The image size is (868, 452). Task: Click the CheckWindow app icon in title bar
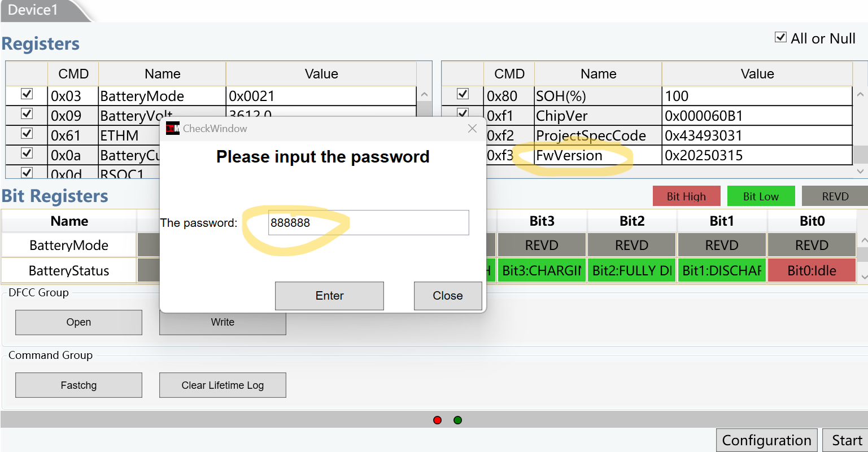tap(172, 128)
